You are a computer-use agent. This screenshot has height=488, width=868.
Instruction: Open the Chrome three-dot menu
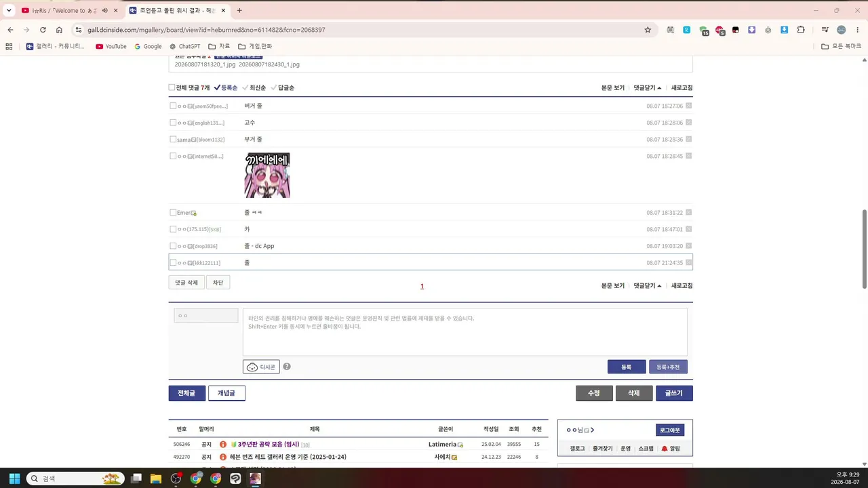857,30
